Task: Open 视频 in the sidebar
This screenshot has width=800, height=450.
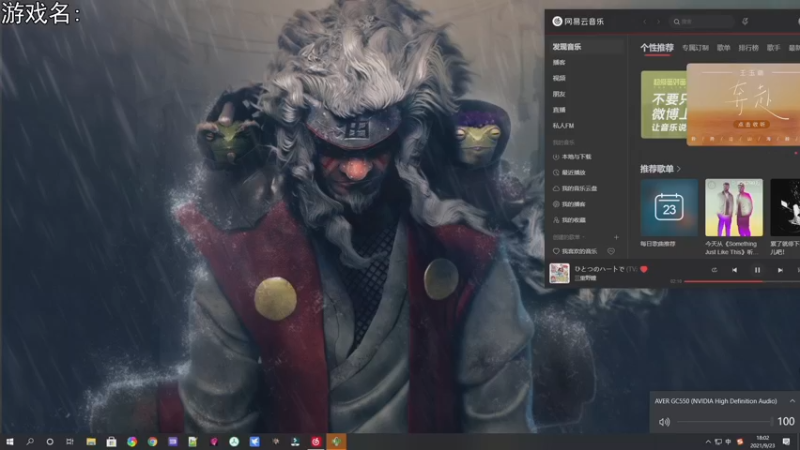Action: point(559,78)
